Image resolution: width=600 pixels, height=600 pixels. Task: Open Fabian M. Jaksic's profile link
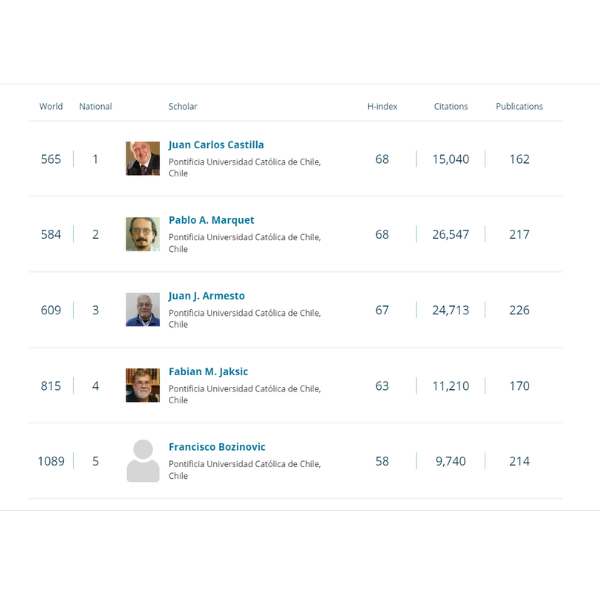pyautogui.click(x=208, y=372)
